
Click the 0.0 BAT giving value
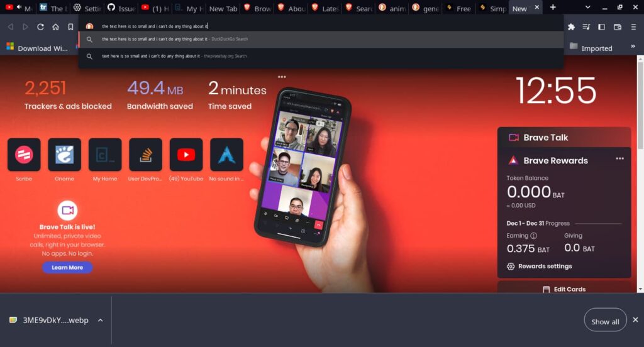[x=579, y=248]
